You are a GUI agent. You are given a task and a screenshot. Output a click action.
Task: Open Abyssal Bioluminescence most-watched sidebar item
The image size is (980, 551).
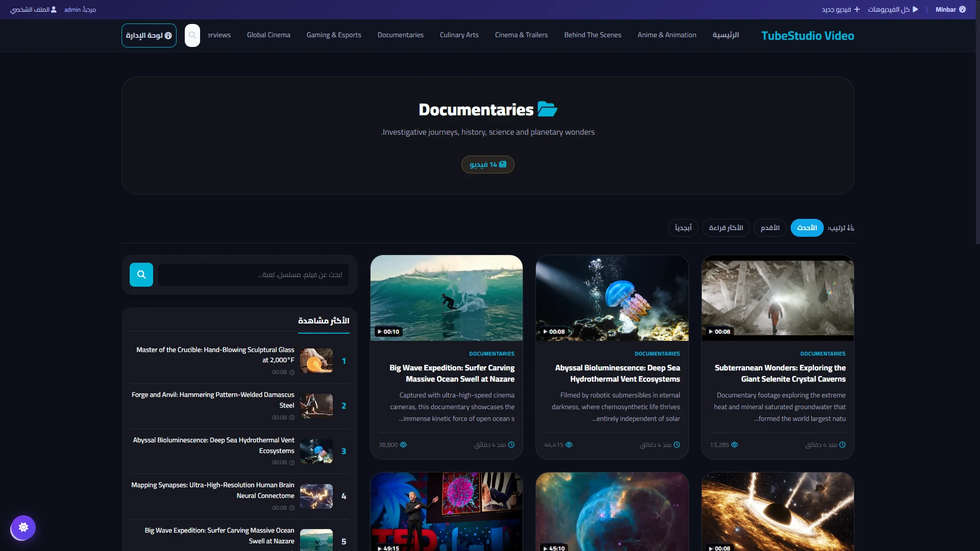239,451
